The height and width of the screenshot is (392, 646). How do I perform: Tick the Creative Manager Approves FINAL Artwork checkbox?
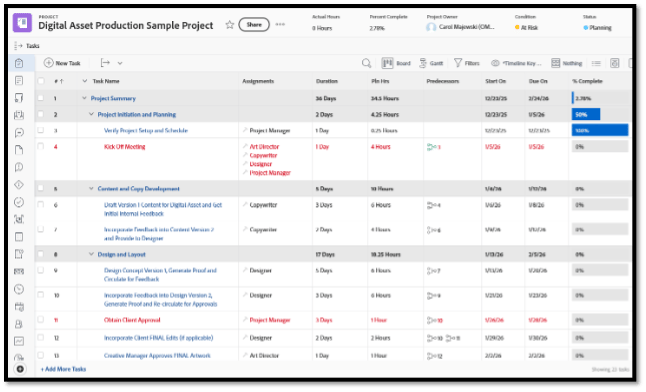(x=41, y=355)
